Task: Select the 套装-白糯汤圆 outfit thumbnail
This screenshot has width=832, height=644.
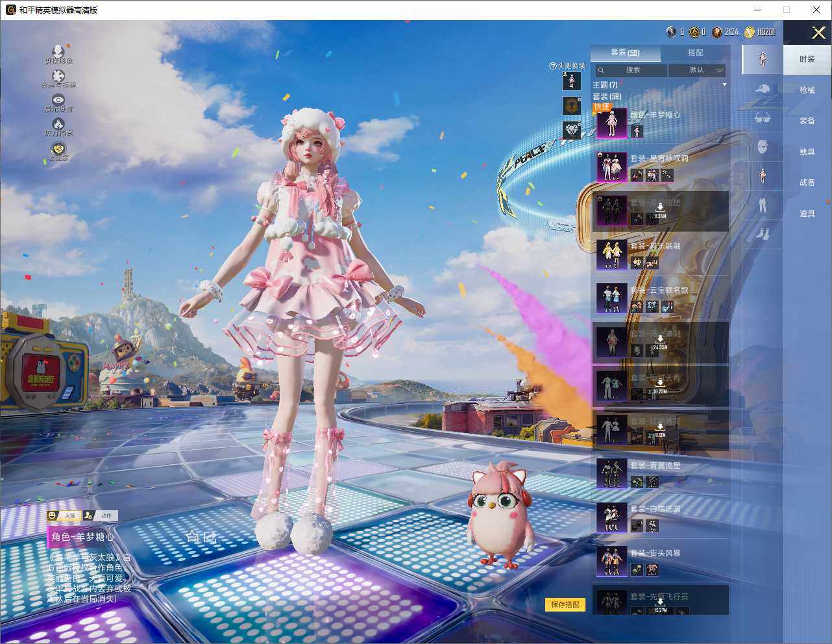Action: pos(611,517)
